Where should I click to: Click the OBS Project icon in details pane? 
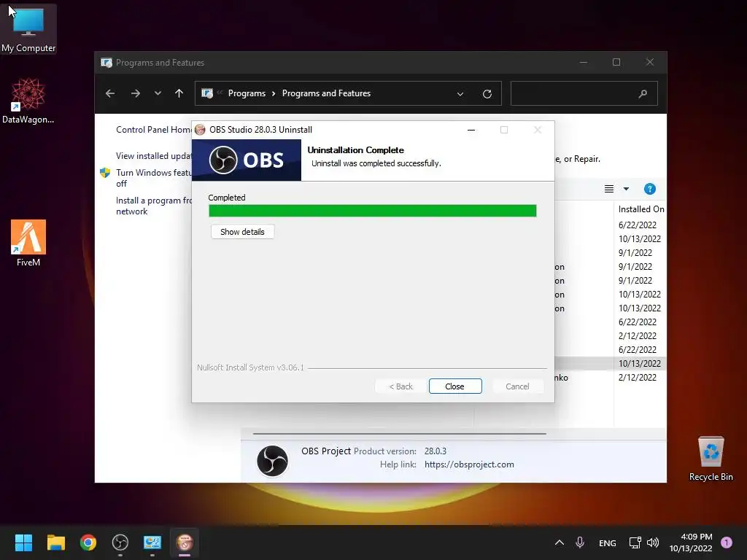273,461
